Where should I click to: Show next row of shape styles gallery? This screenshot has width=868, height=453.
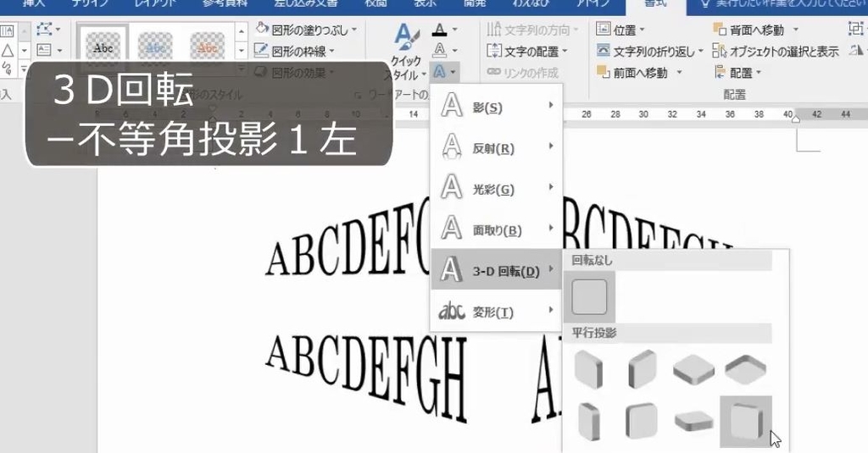pos(241,51)
